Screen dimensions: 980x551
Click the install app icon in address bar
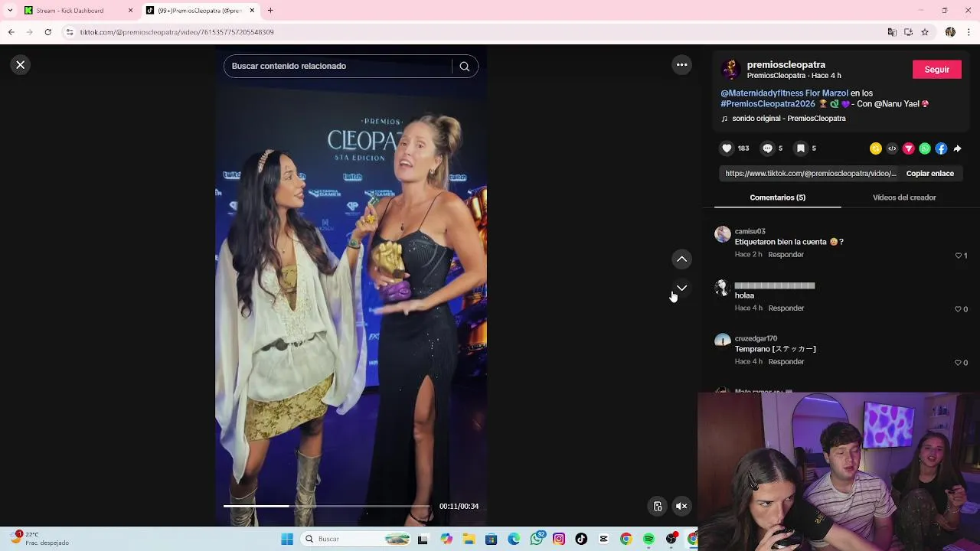pyautogui.click(x=908, y=32)
